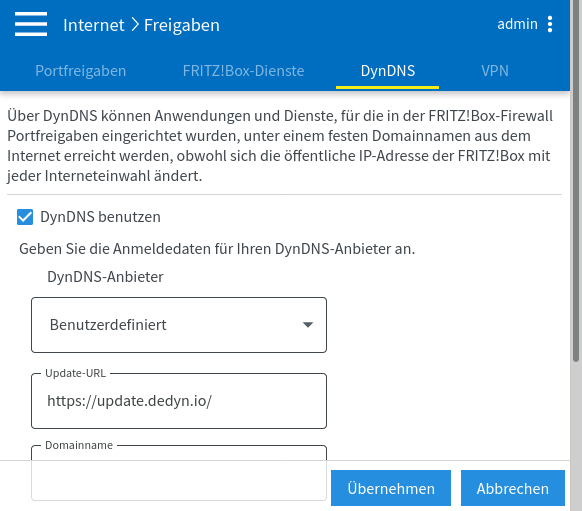Open the hamburger navigation menu

pos(31,24)
